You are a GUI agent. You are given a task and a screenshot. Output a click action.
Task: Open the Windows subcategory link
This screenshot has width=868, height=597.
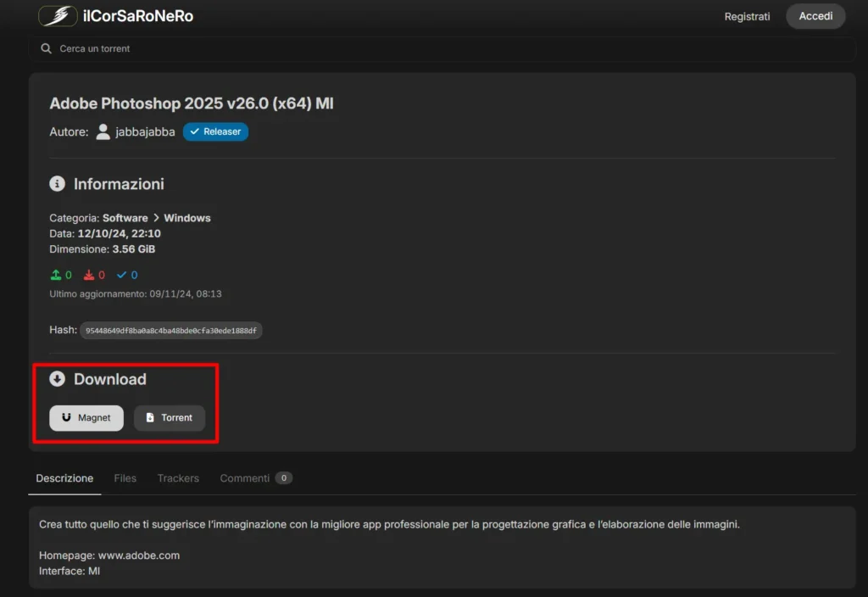click(187, 218)
